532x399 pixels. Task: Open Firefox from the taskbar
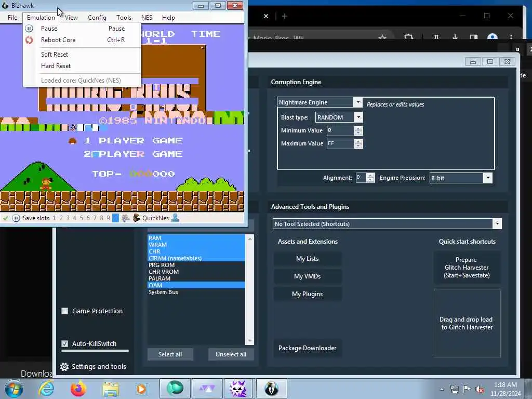click(x=78, y=389)
